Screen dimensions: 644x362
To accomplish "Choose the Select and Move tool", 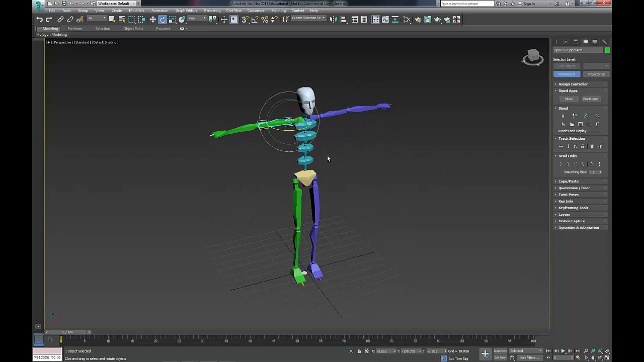I will 153,20.
